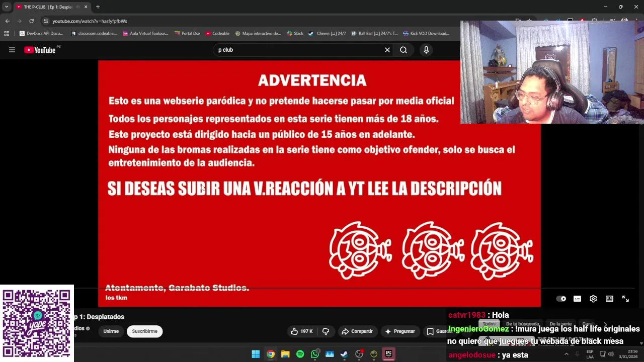This screenshot has height=362, width=644.
Task: Open Steam from the taskbar
Action: pyautogui.click(x=344, y=354)
